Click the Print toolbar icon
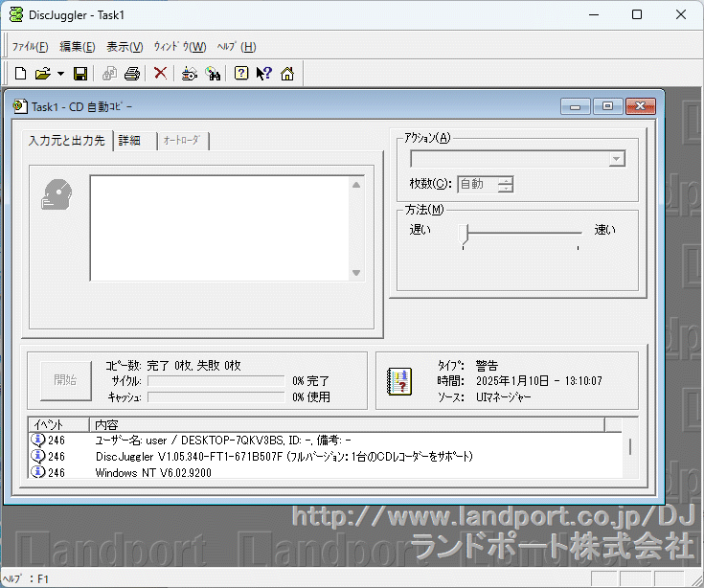This screenshot has height=588, width=704. 132,74
